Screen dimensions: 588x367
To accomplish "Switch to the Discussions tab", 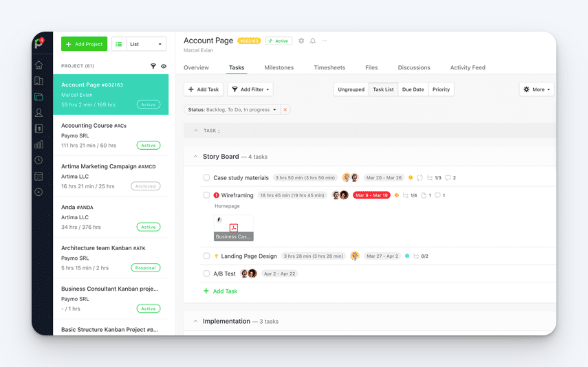I will point(414,67).
